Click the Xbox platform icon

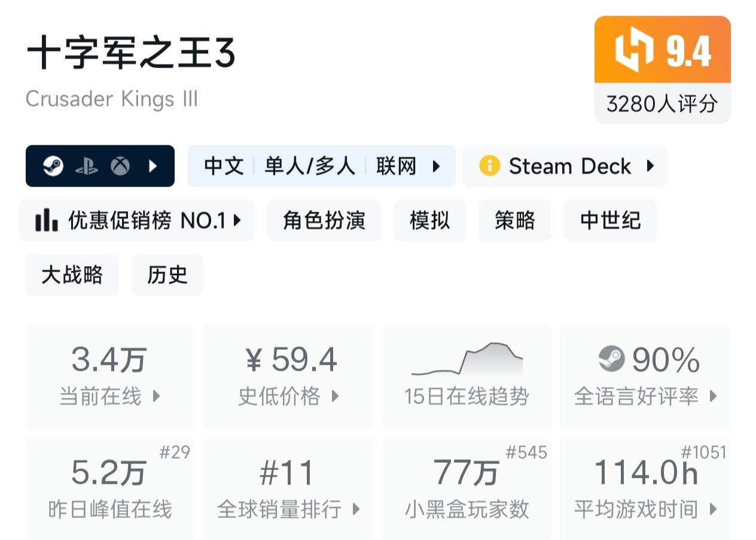120,166
